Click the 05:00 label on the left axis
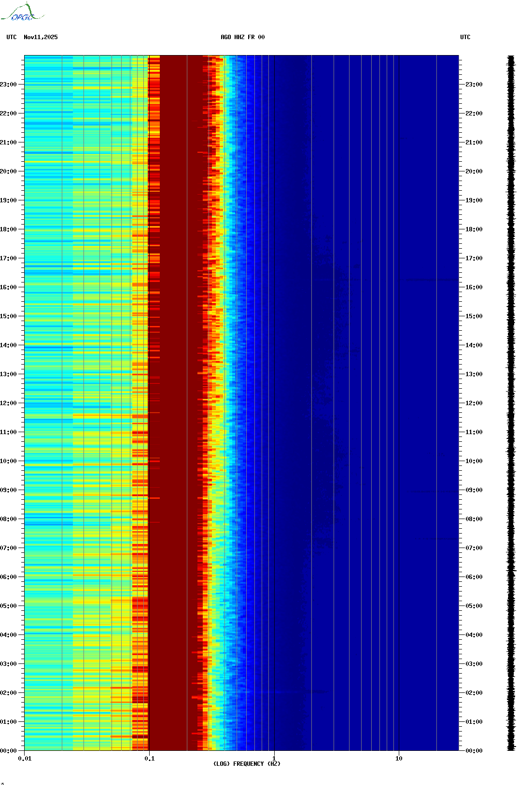The height and width of the screenshot is (789, 532). tap(8, 606)
